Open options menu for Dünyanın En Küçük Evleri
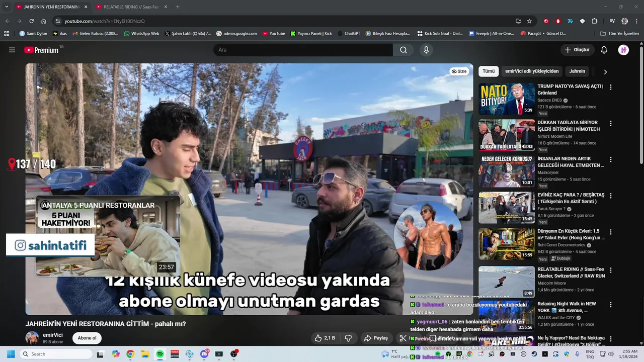This screenshot has width=644, height=362. (611, 232)
